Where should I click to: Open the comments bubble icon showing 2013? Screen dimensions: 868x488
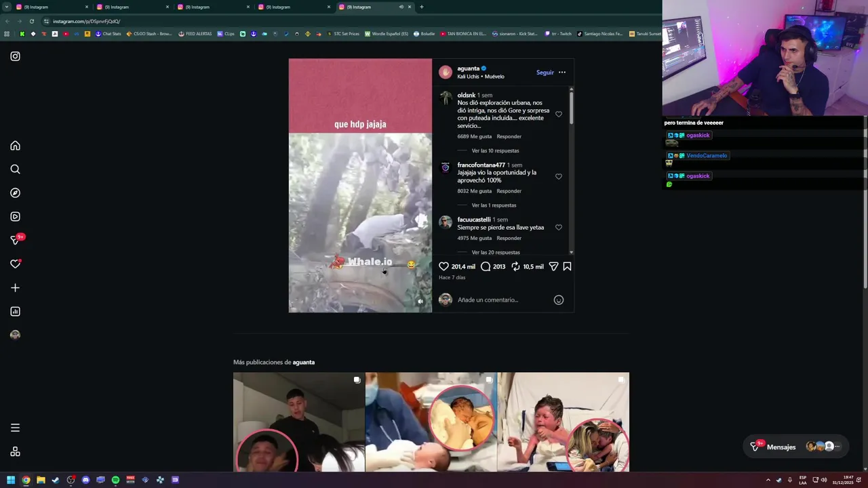[486, 266]
